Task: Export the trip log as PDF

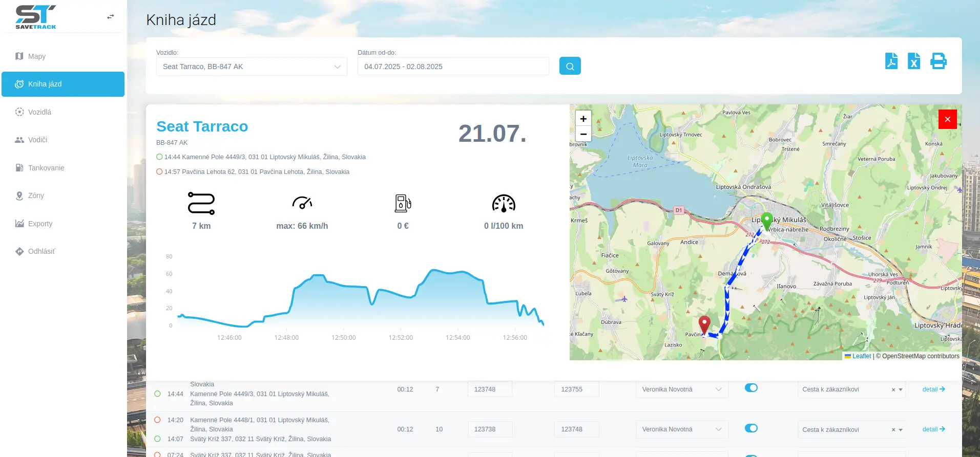Action: pos(891,61)
